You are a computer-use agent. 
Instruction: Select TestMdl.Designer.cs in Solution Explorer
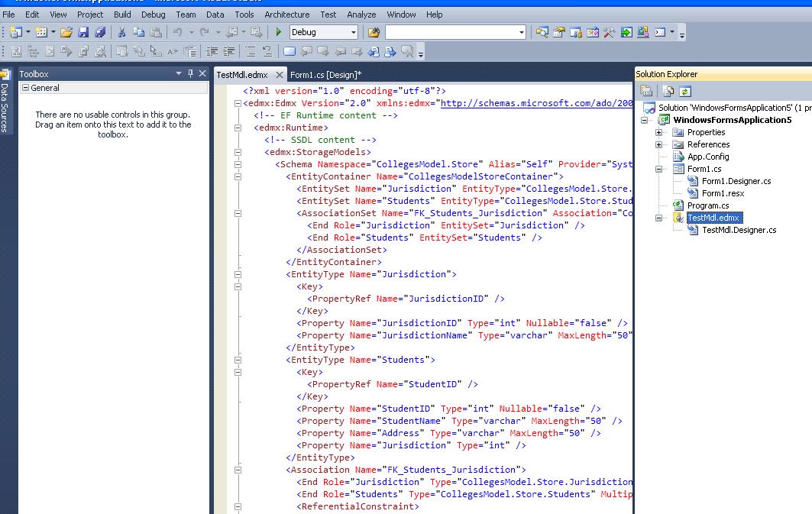[x=739, y=230]
